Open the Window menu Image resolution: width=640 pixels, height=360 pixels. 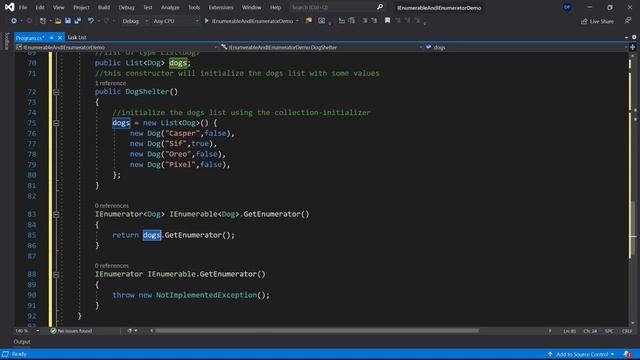point(251,7)
